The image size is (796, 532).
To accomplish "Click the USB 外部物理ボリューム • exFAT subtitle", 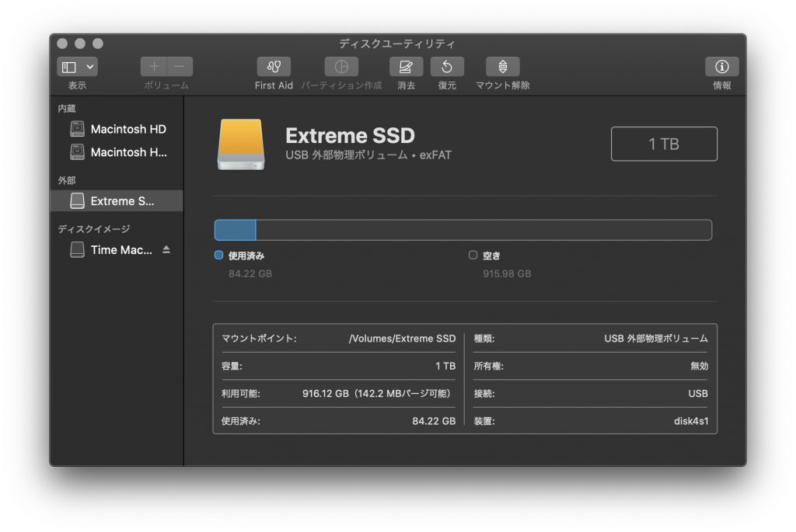I will tap(368, 155).
